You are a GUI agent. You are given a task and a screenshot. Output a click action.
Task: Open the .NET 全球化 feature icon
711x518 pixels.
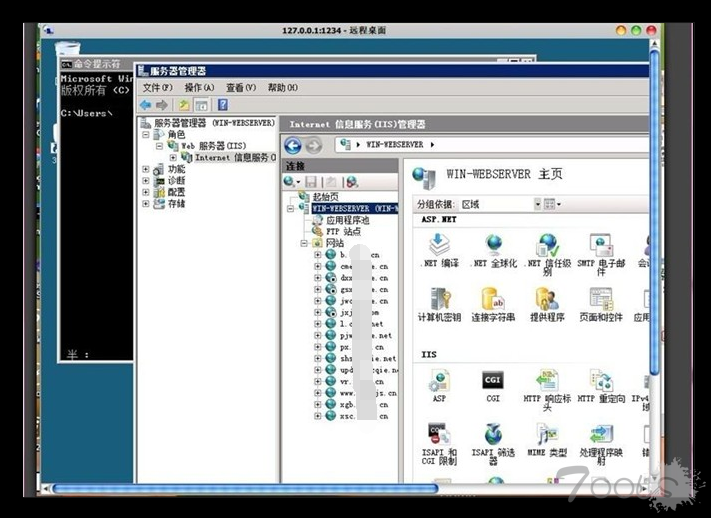493,251
